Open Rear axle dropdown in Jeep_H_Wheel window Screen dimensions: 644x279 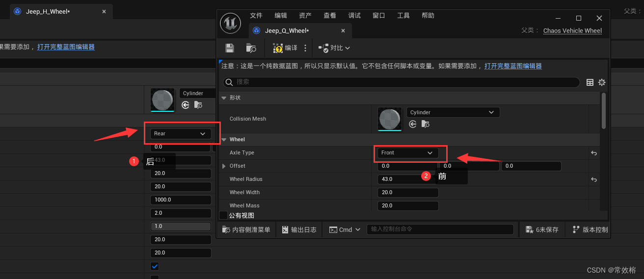(x=181, y=133)
